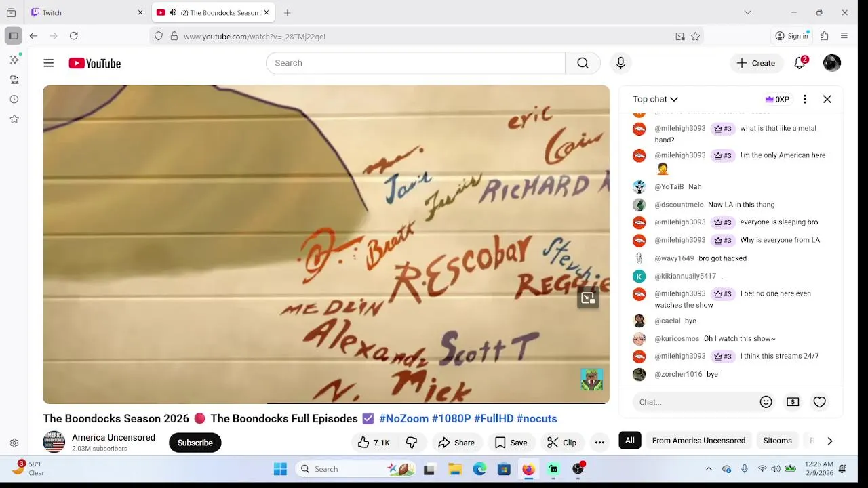Screen dimensions: 868x488
Task: Show hidden system tray icons chevron
Action: pyautogui.click(x=709, y=469)
